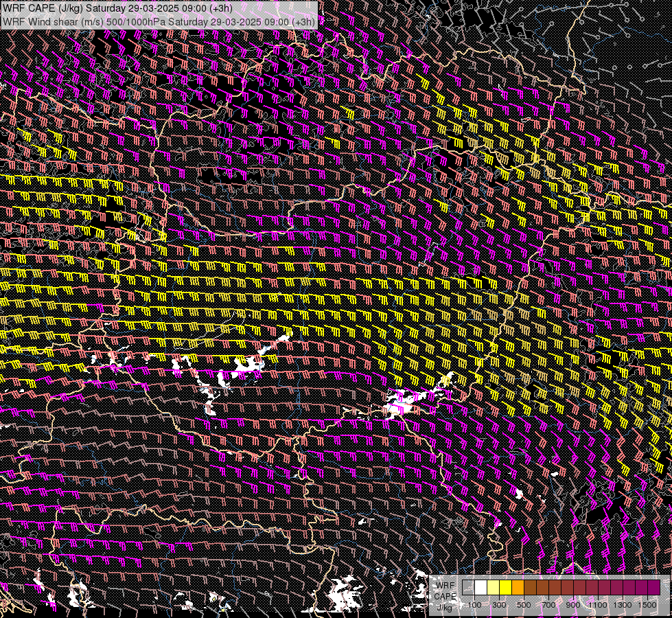The width and height of the screenshot is (672, 618).
Task: Click the legend unit label "J/kg"
Action: click(444, 608)
